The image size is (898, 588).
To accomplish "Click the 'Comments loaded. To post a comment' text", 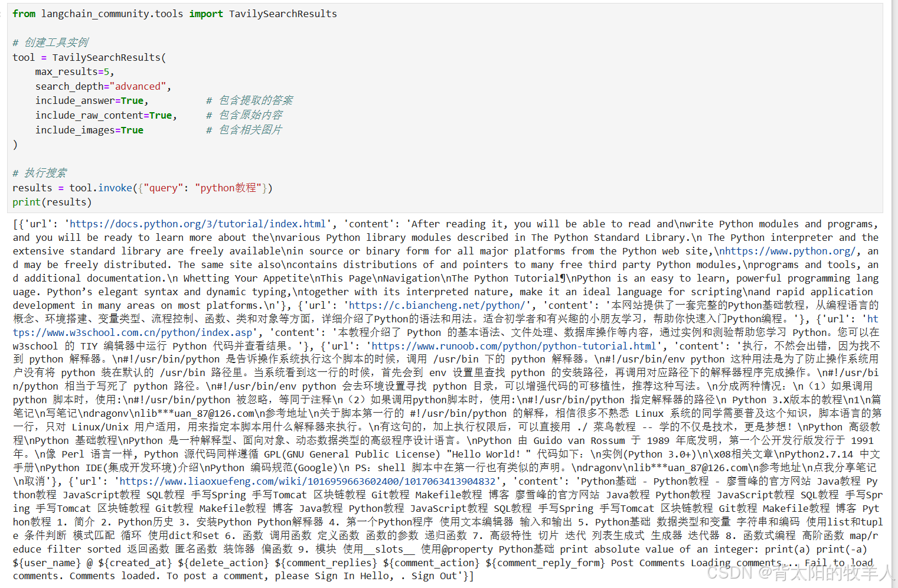I will (168, 576).
